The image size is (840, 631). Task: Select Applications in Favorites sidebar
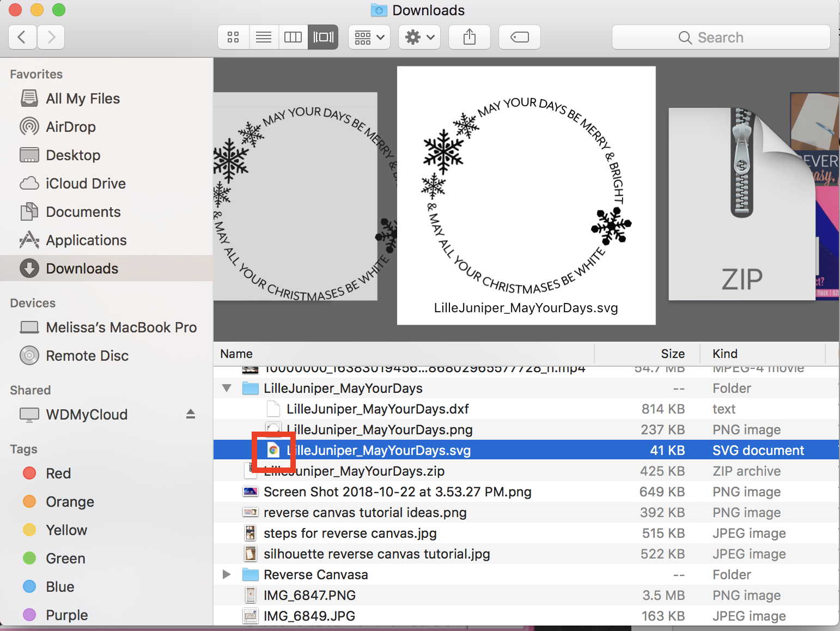point(86,240)
